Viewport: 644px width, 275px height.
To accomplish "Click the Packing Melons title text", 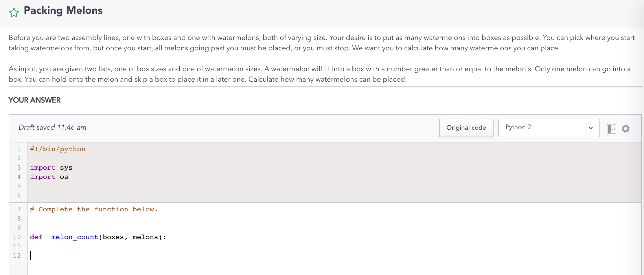I will coord(63,11).
